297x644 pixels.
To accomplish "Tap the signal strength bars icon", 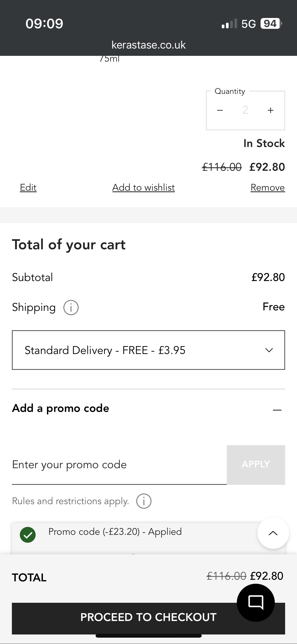I will [229, 24].
